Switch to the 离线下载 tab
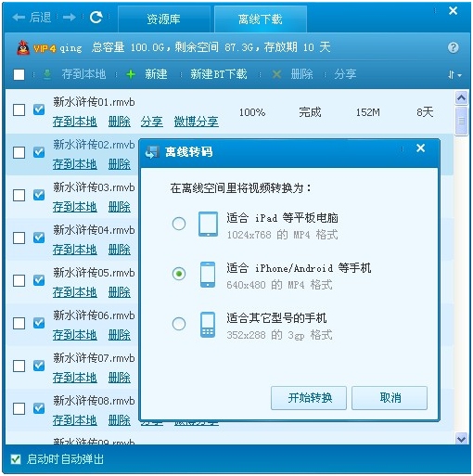Screen dimensions: 473x476 [261, 19]
